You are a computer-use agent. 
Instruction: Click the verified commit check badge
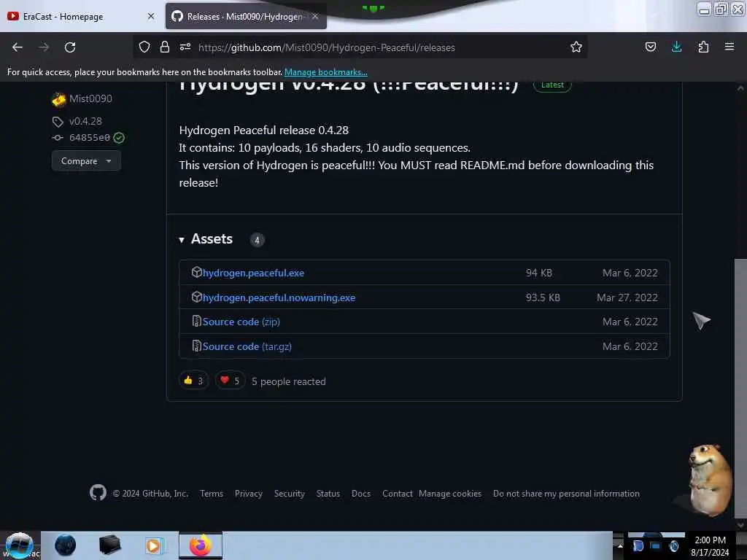click(x=119, y=138)
